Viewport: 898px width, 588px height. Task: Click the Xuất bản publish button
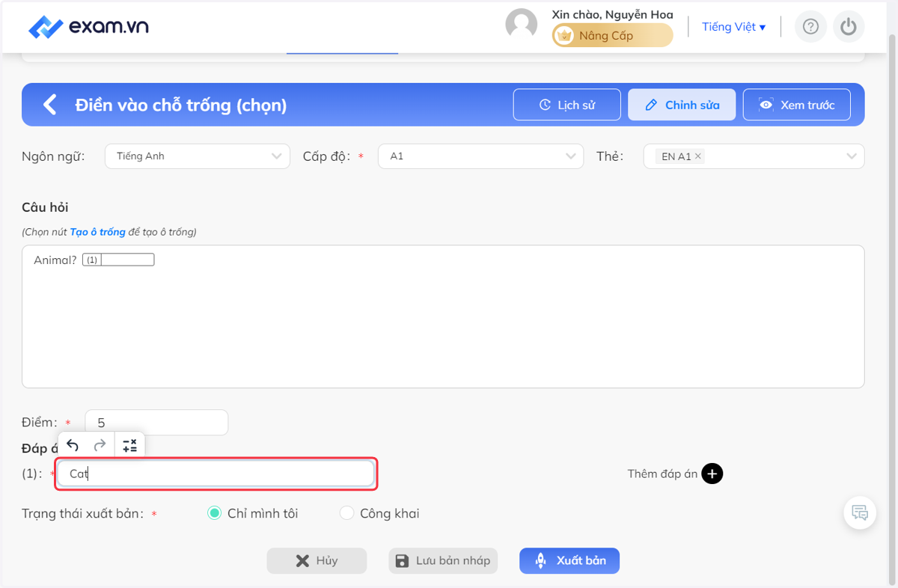click(569, 561)
